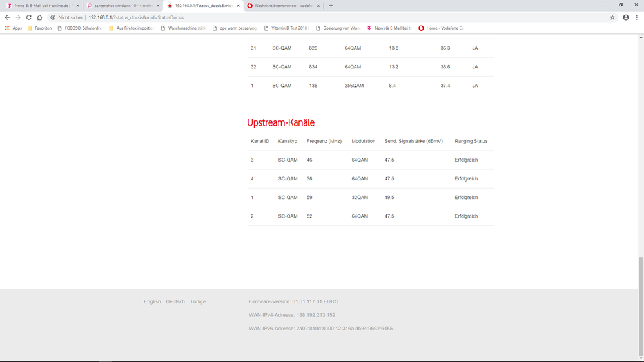Screen dimensions: 644x362
Task: Click the scrollbar up arrow
Action: click(641, 37)
